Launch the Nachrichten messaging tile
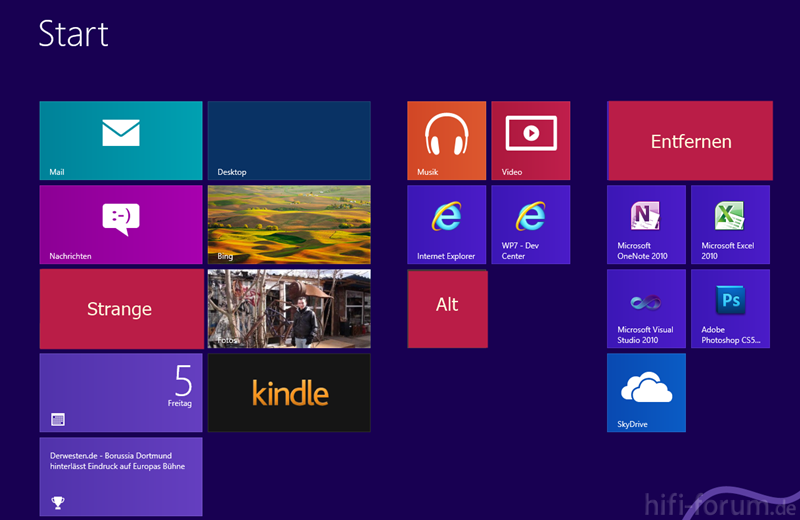 point(121,224)
